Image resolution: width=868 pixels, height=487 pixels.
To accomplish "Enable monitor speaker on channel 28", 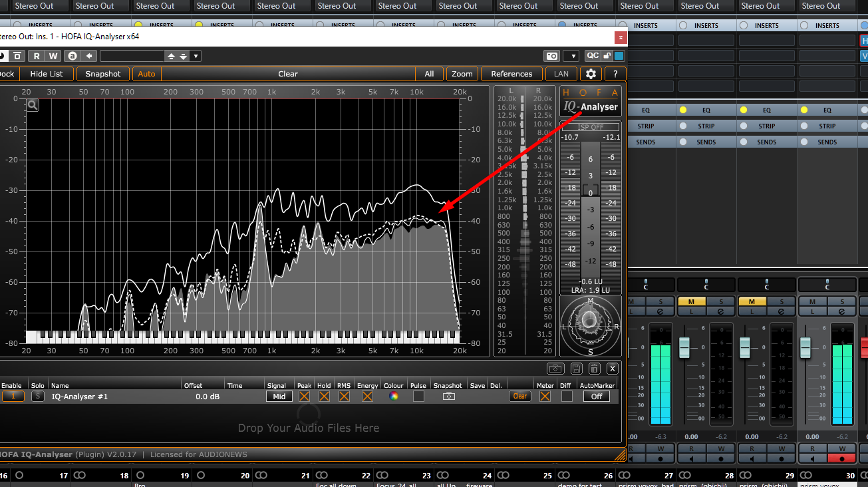I will click(x=692, y=458).
